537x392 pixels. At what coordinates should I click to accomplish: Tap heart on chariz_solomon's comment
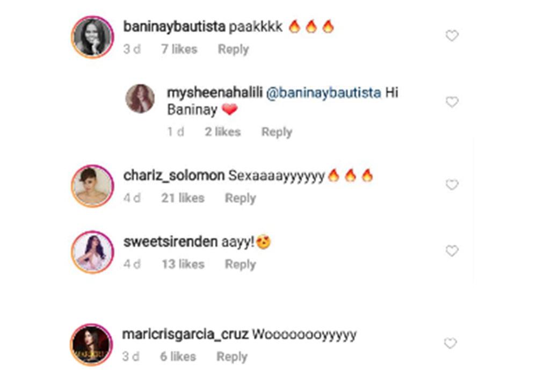[x=452, y=185]
